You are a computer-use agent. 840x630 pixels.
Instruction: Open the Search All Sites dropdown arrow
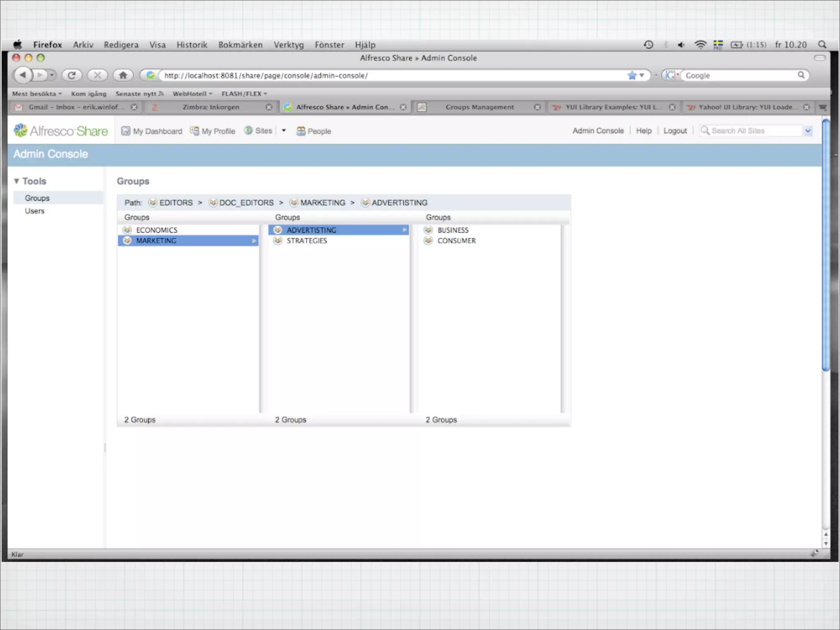[x=808, y=131]
